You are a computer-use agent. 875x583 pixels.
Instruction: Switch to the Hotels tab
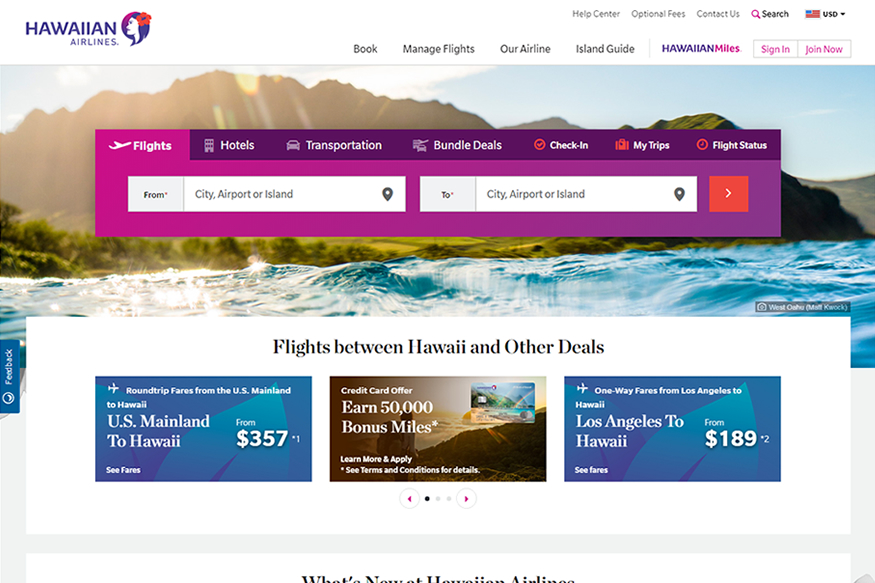pos(229,145)
